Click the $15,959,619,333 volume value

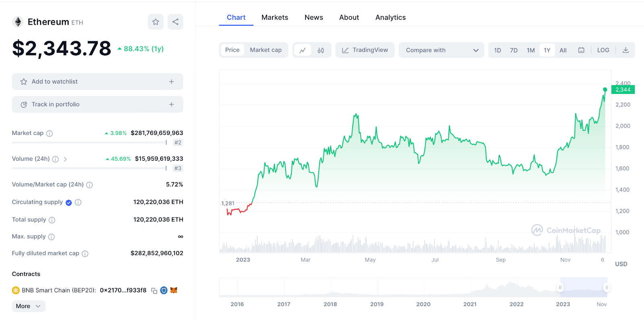159,159
